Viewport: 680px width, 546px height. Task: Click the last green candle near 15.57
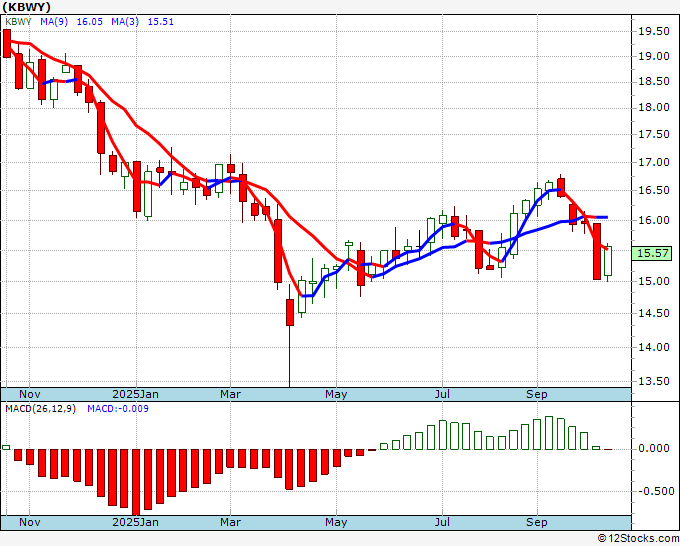[x=608, y=261]
